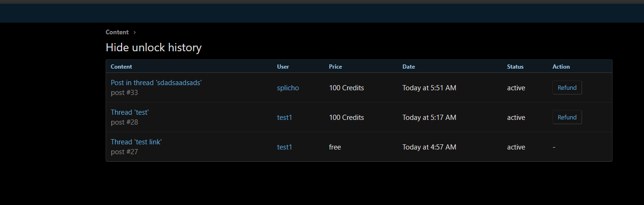Refund splicho's 100 Credits unlock
The width and height of the screenshot is (644, 205).
567,88
